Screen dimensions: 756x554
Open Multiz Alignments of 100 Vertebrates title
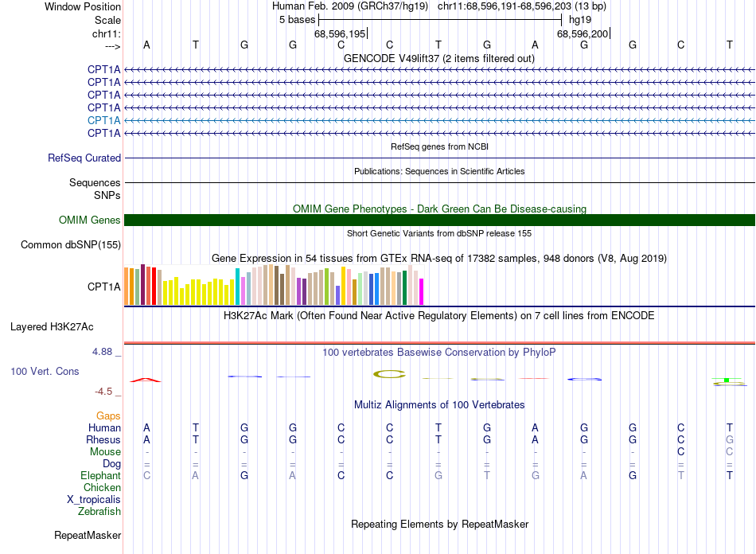click(x=439, y=405)
